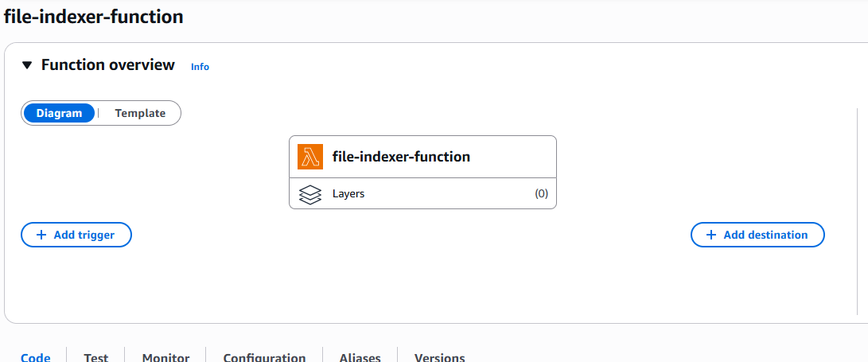Viewport: 868px width, 362px height.
Task: Open the Code tab
Action: 35,357
